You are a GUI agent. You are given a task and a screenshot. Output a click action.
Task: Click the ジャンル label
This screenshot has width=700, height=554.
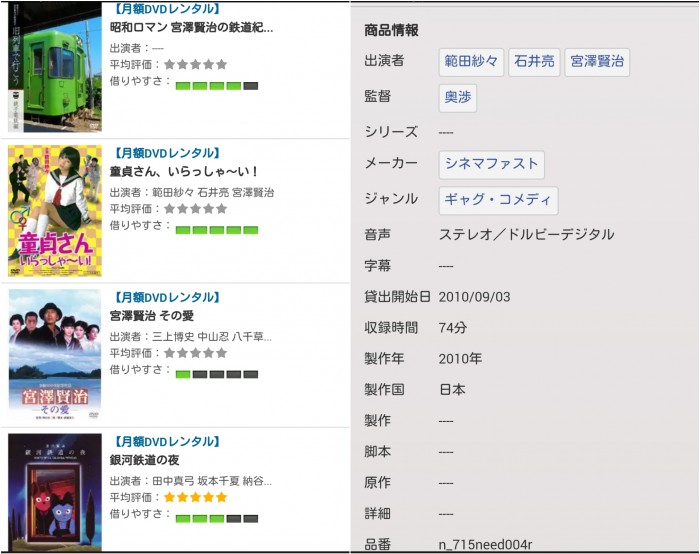[x=391, y=199]
